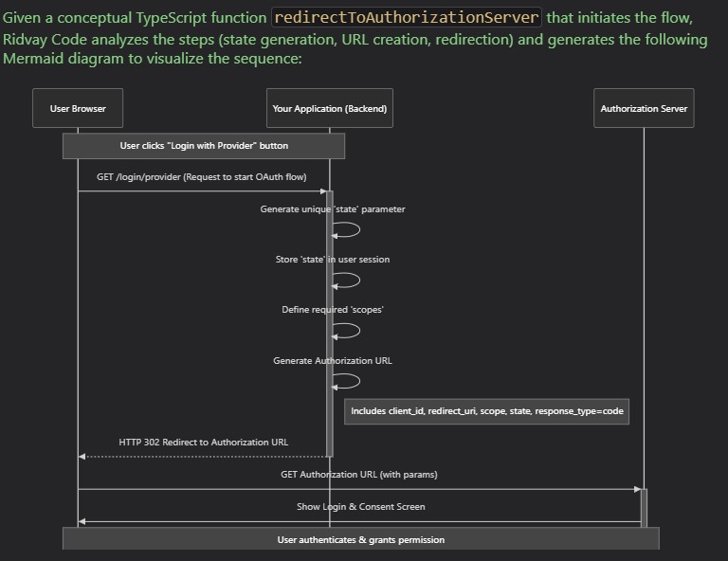The image size is (728, 561).
Task: Click self-loop arrow under Define required scopes
Action: (346, 331)
